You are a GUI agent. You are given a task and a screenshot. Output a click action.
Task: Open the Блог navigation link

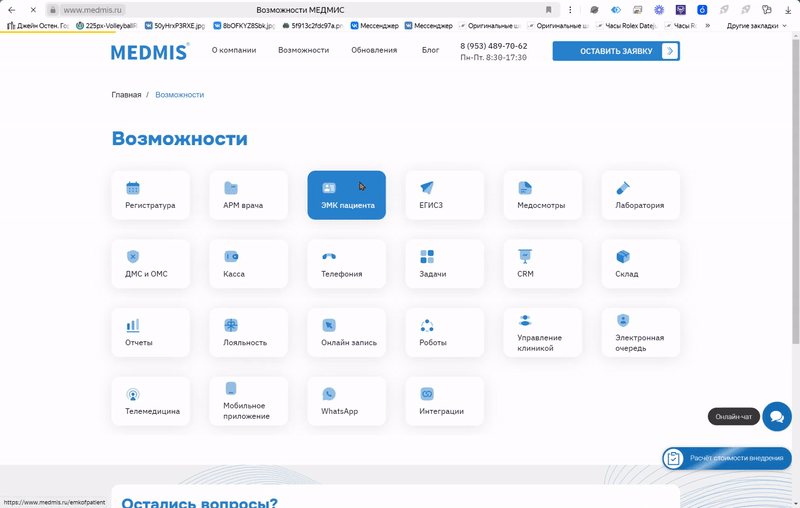(430, 50)
